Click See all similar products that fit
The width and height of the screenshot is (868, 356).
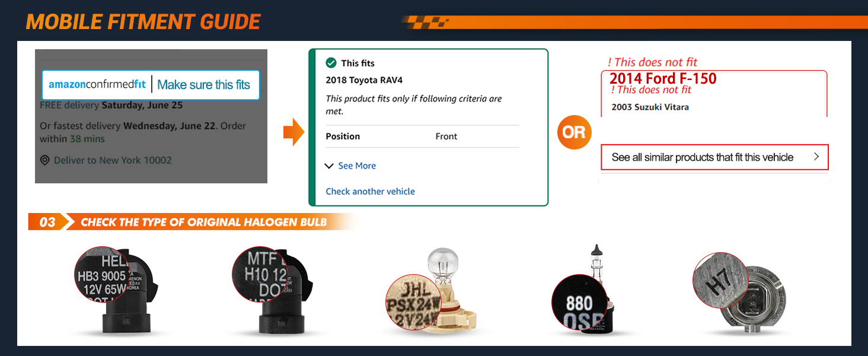702,157
